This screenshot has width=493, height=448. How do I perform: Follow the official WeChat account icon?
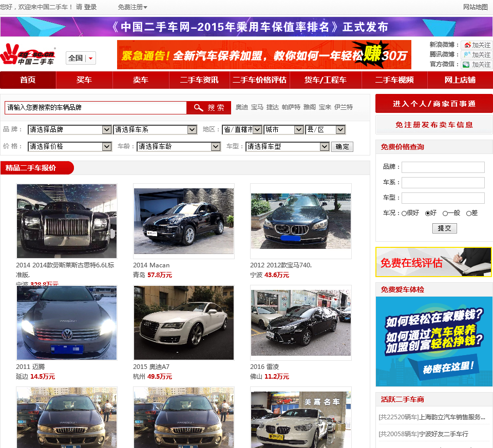[x=466, y=65]
